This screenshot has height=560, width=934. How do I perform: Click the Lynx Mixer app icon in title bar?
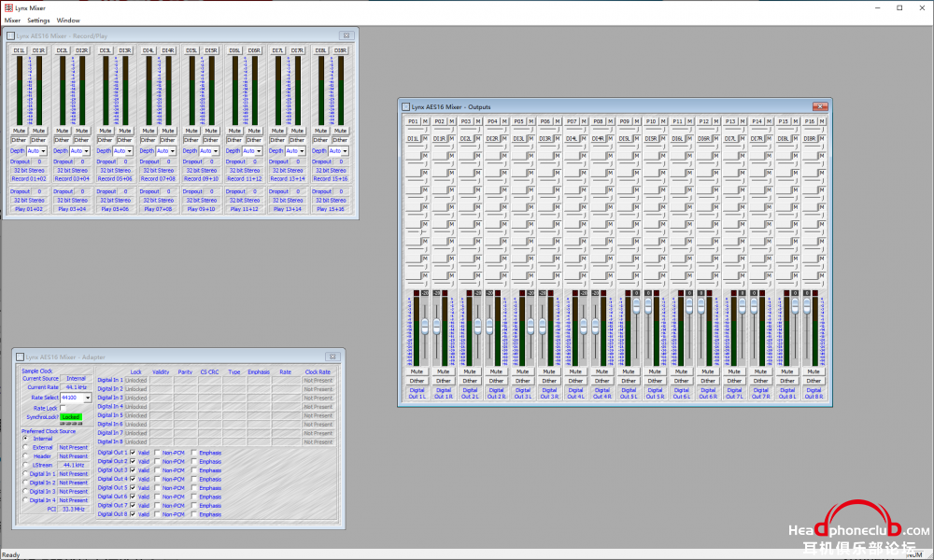point(8,7)
